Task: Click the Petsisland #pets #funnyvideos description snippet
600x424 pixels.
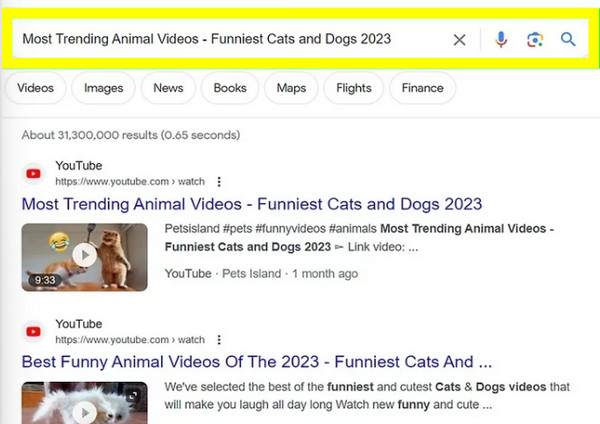Action: coord(359,238)
